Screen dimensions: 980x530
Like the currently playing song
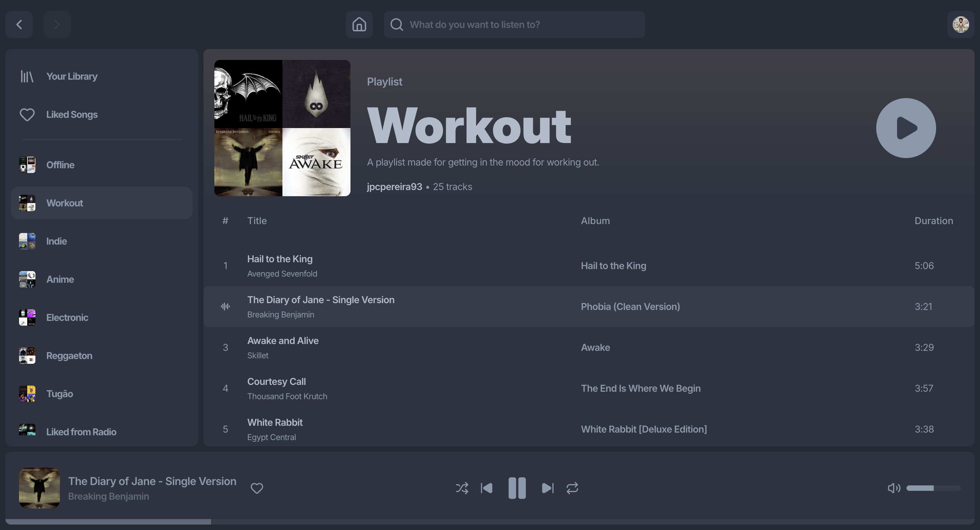click(257, 488)
